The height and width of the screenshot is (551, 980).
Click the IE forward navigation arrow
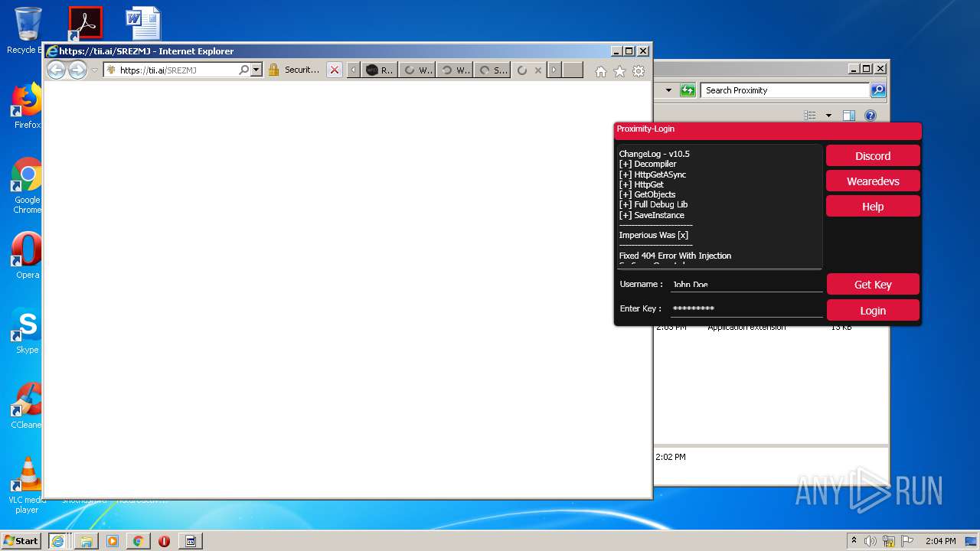(x=77, y=70)
